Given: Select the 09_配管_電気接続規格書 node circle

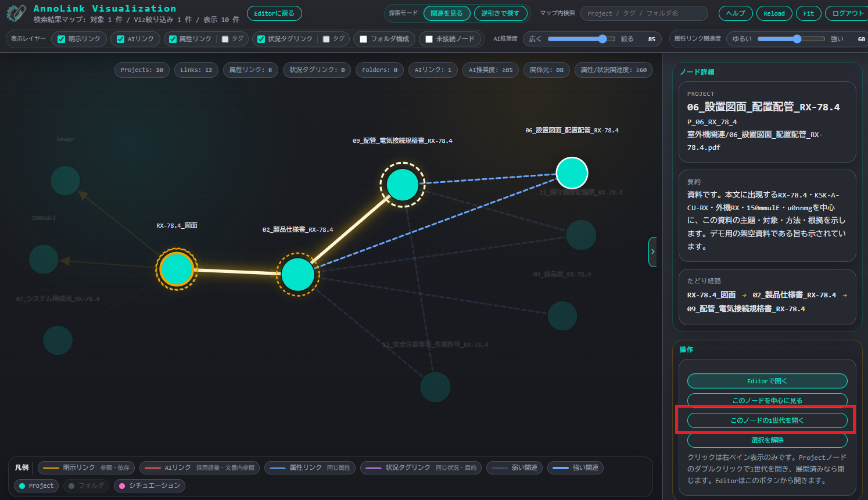Looking at the screenshot, I should click(403, 184).
